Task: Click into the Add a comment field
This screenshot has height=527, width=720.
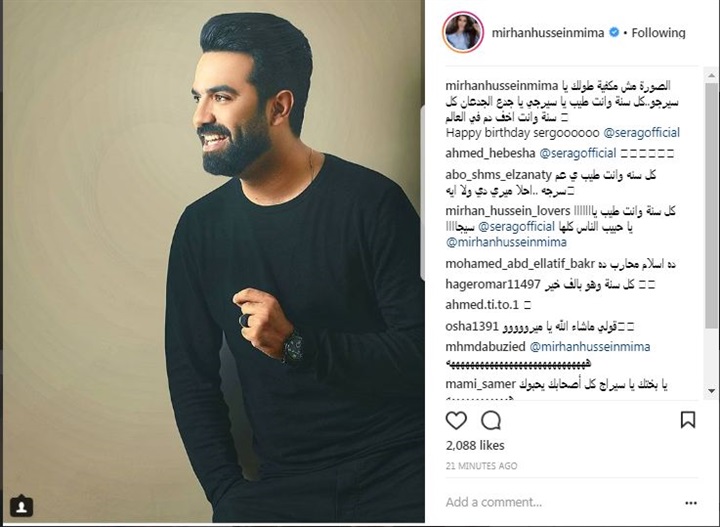Action: point(560,502)
